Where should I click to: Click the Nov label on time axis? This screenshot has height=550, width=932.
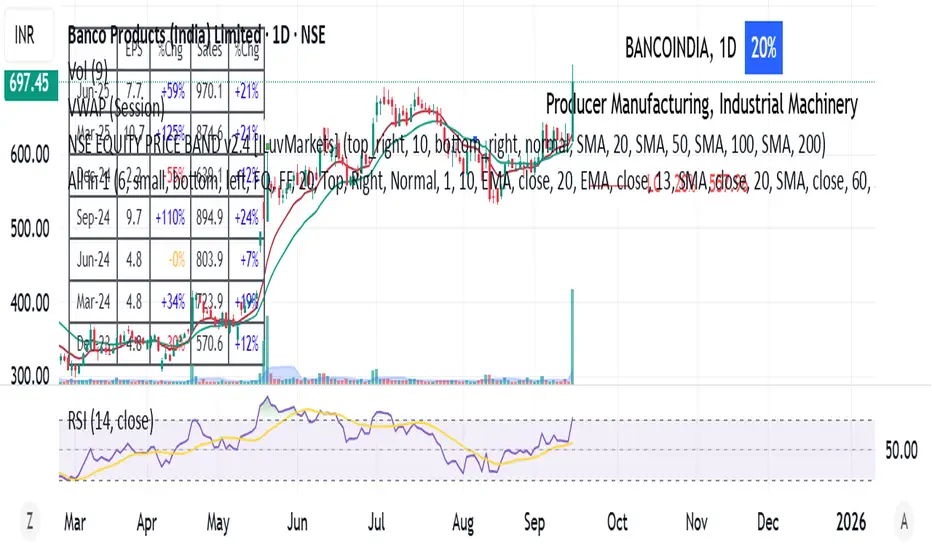pyautogui.click(x=696, y=523)
